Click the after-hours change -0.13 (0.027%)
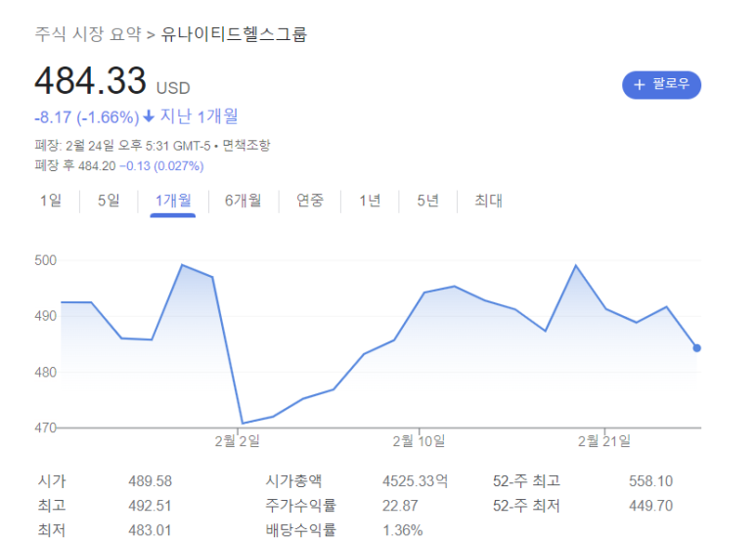 [161, 166]
